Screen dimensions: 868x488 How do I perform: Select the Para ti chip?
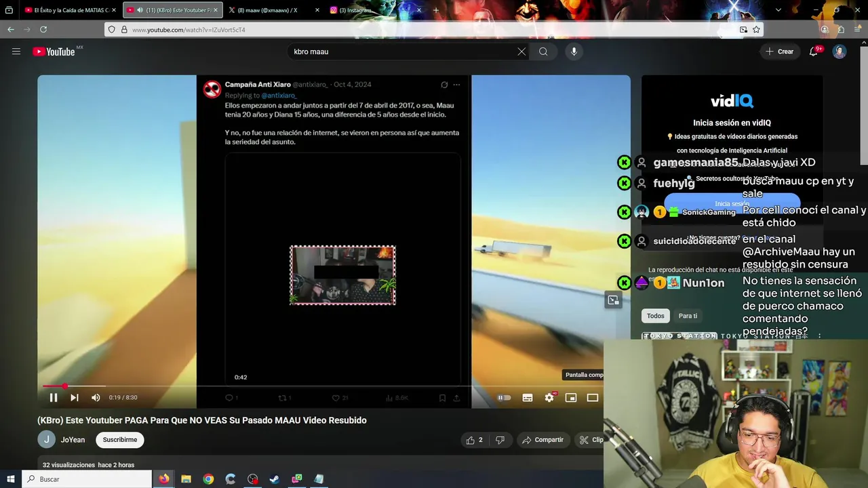[x=688, y=316]
